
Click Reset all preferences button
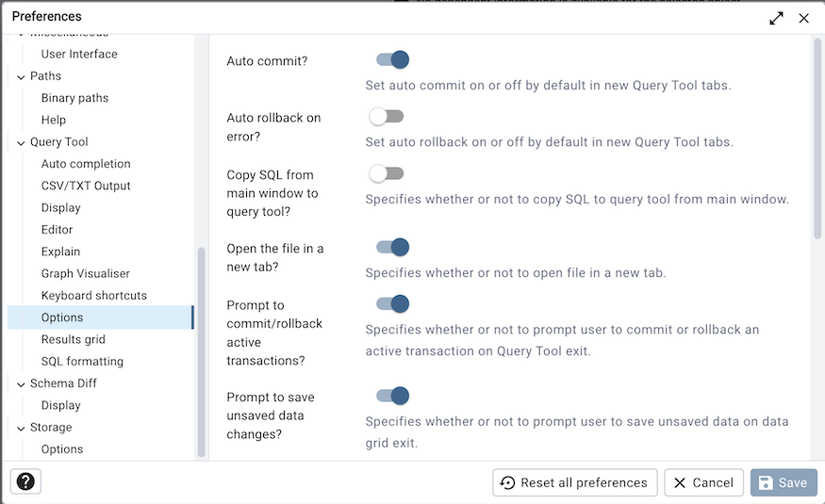point(575,482)
